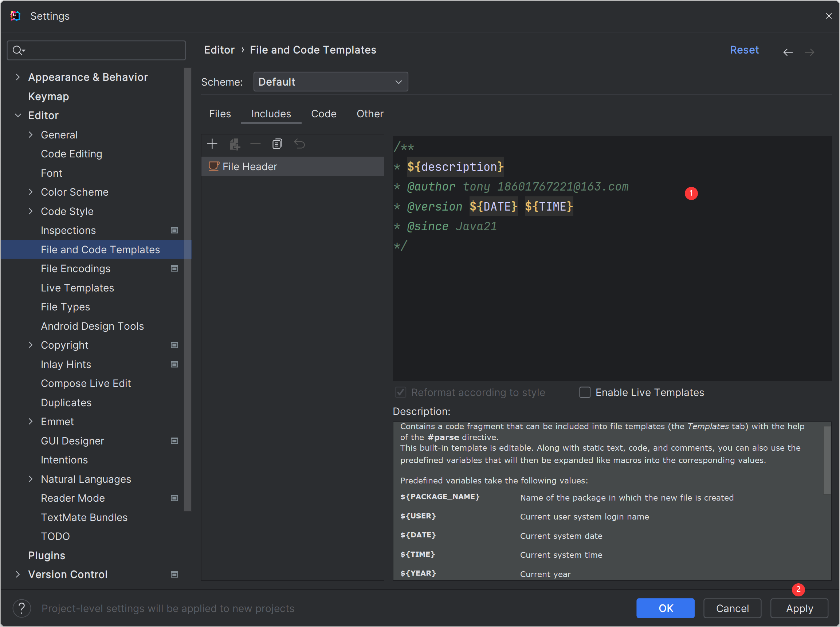840x627 pixels.
Task: Click the remove template minus icon
Action: pos(255,144)
